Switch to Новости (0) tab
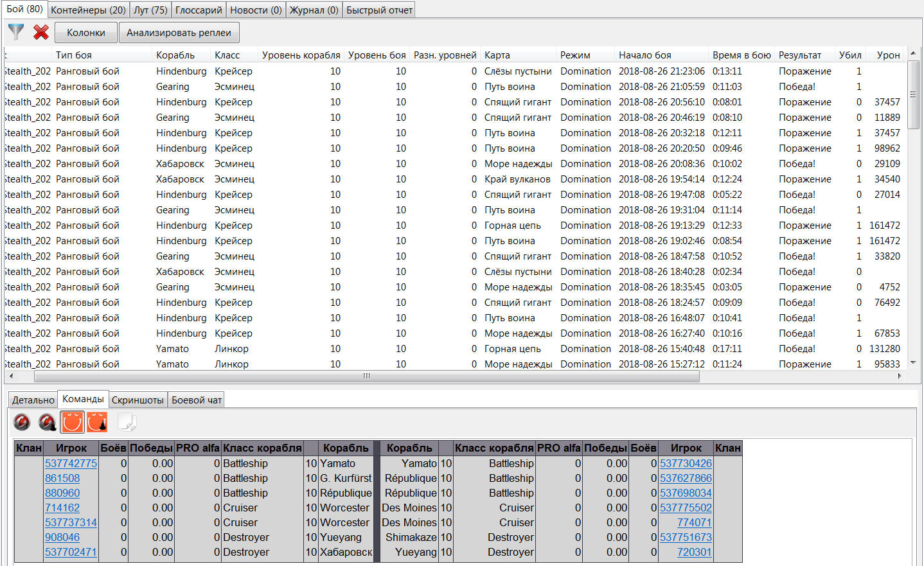The width and height of the screenshot is (924, 566). pos(256,10)
